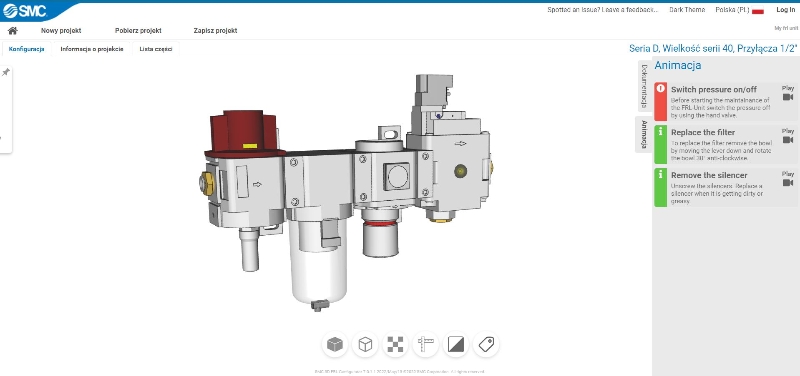Screen dimensions: 800x376
Task: Click the green info icon for Remove the silencer
Action: pyautogui.click(x=661, y=174)
